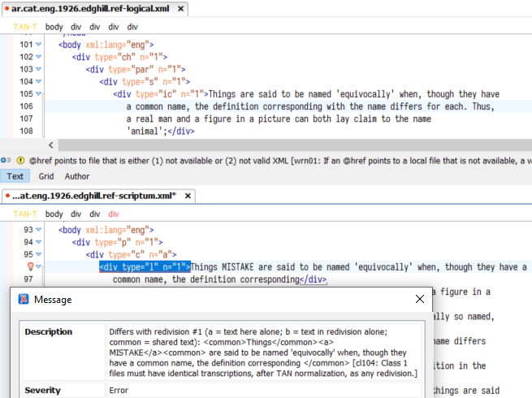
Task: Collapse the fold arrow at line 93
Action: click(x=38, y=230)
